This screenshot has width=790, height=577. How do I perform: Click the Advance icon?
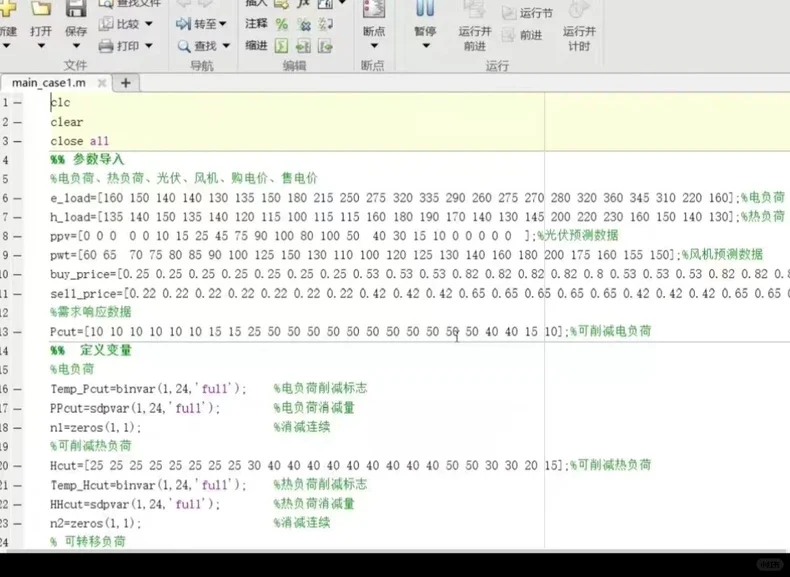click(x=508, y=35)
